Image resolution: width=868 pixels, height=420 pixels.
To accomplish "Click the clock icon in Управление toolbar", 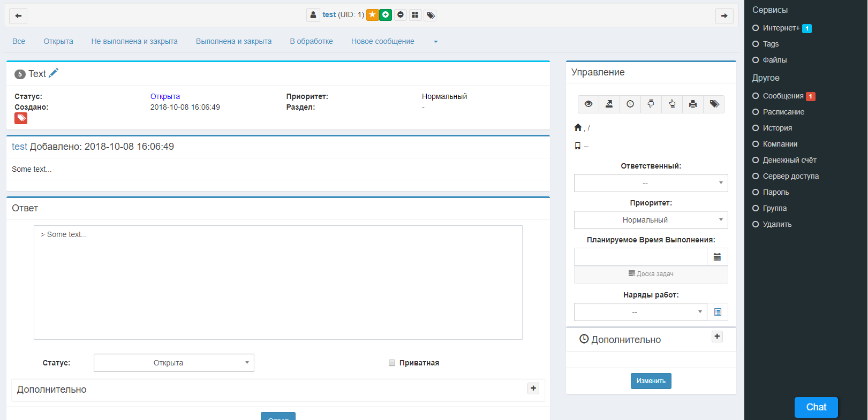I will [x=630, y=104].
